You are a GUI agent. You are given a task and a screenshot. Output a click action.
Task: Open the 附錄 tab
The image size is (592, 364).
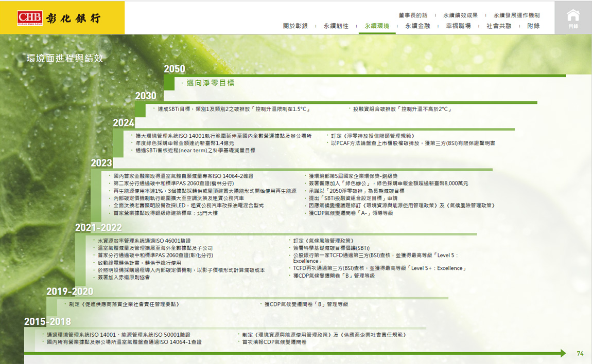coord(533,26)
